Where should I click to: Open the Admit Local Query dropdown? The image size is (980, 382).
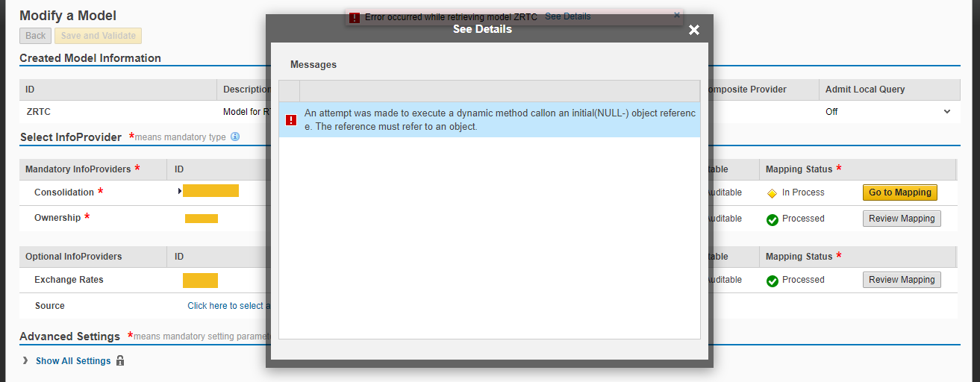coord(947,112)
